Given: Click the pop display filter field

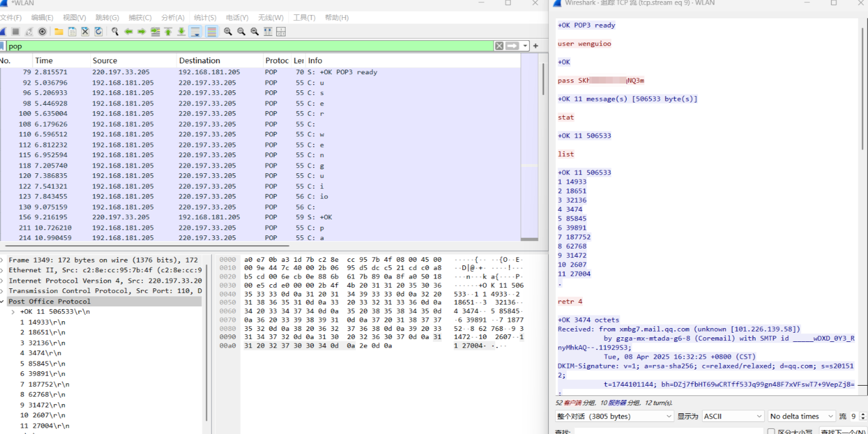Looking at the screenshot, I should 248,46.
